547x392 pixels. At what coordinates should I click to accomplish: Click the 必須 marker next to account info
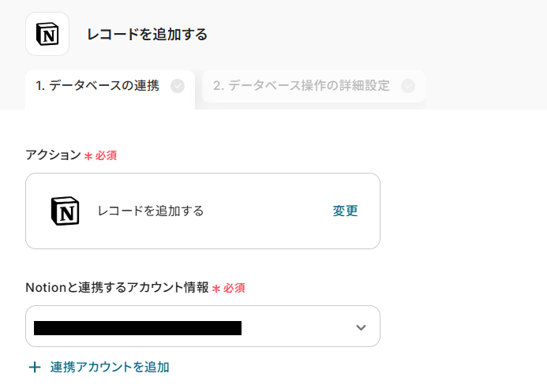point(234,288)
